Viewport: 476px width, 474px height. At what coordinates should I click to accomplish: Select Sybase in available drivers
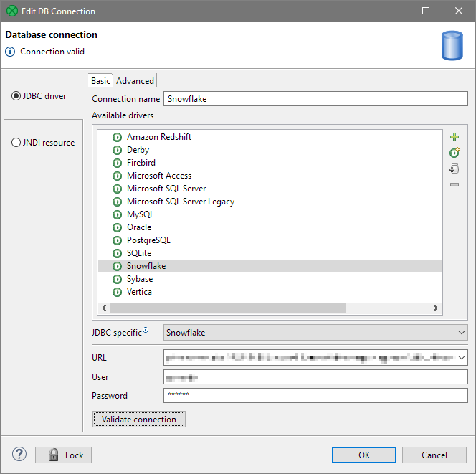[x=140, y=279]
